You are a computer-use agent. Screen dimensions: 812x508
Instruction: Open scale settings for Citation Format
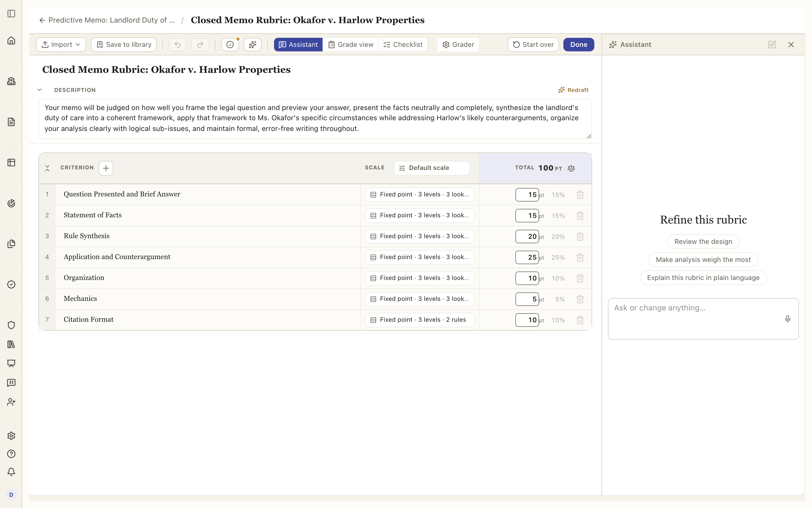click(420, 320)
